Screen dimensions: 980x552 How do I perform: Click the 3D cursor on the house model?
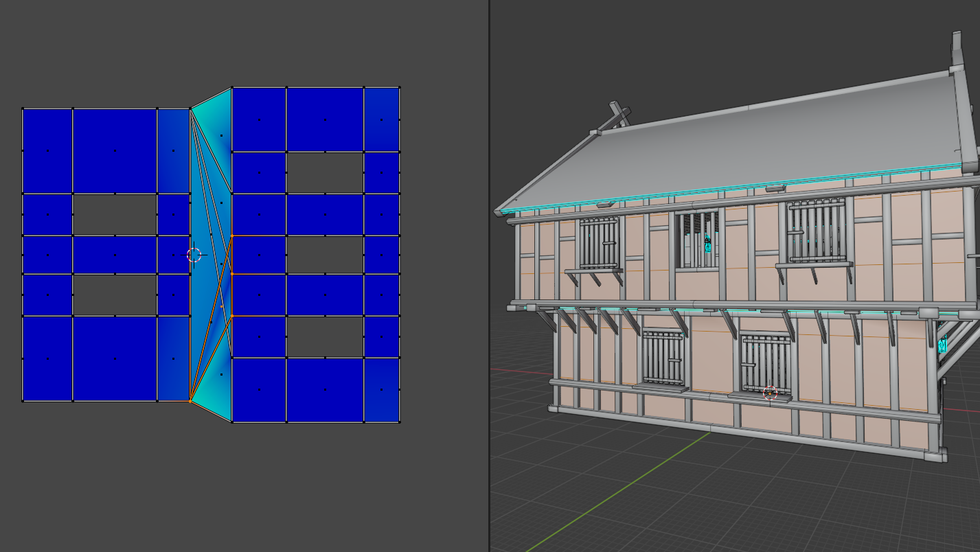click(770, 392)
